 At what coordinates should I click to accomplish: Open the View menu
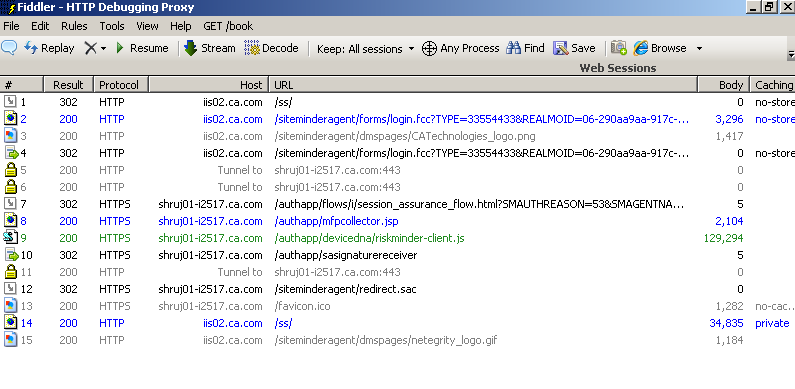(147, 26)
